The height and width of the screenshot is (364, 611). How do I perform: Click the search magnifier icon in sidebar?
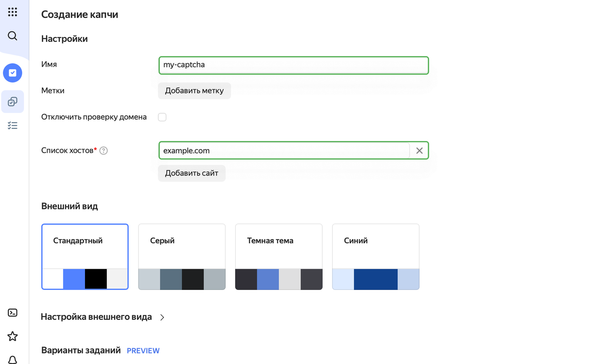pyautogui.click(x=12, y=36)
